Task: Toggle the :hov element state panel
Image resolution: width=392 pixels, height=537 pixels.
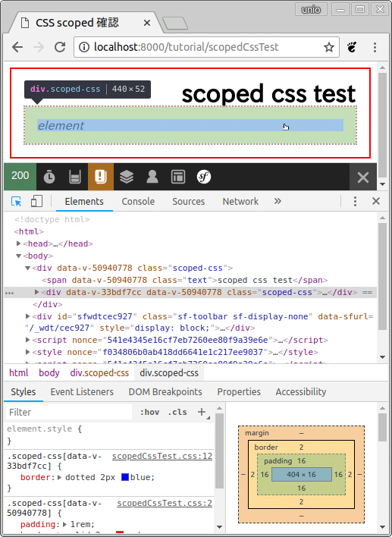Action: (149, 412)
